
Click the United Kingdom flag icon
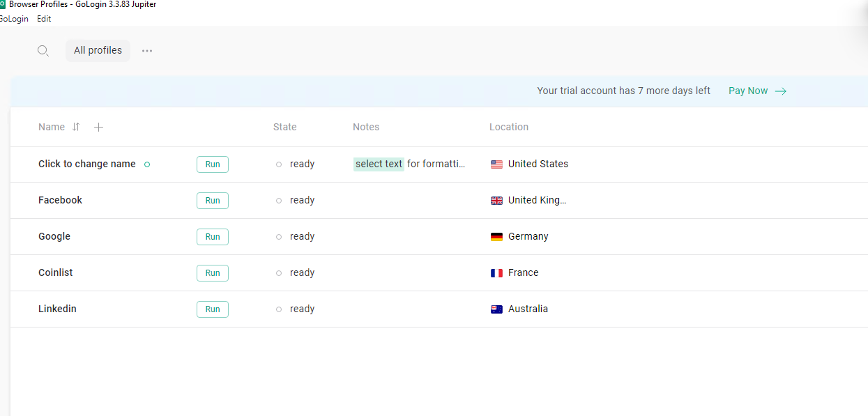coord(496,201)
